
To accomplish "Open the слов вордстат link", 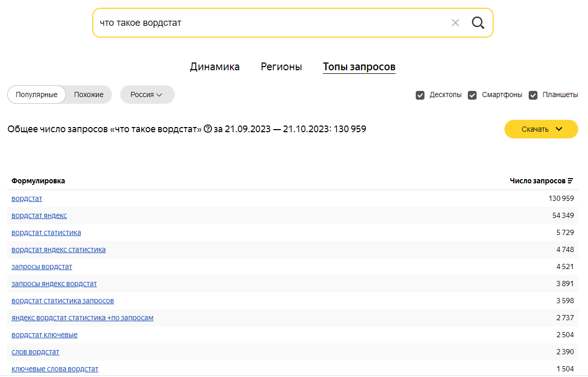I will pos(35,352).
